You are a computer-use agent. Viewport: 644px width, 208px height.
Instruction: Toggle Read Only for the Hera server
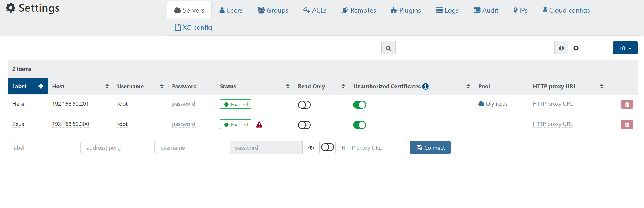pos(304,105)
